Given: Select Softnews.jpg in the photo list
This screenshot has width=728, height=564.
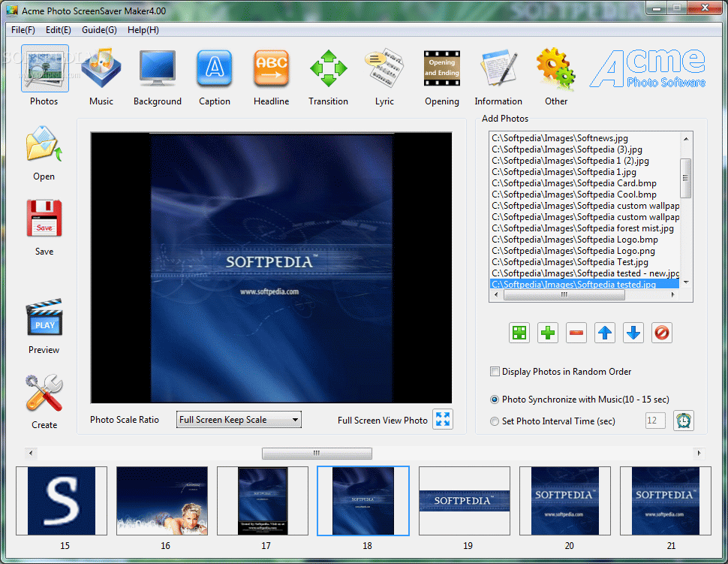Looking at the screenshot, I should [x=560, y=138].
